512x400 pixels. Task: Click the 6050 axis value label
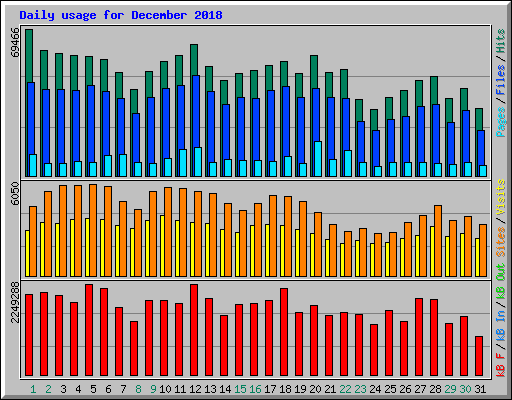click(x=15, y=194)
